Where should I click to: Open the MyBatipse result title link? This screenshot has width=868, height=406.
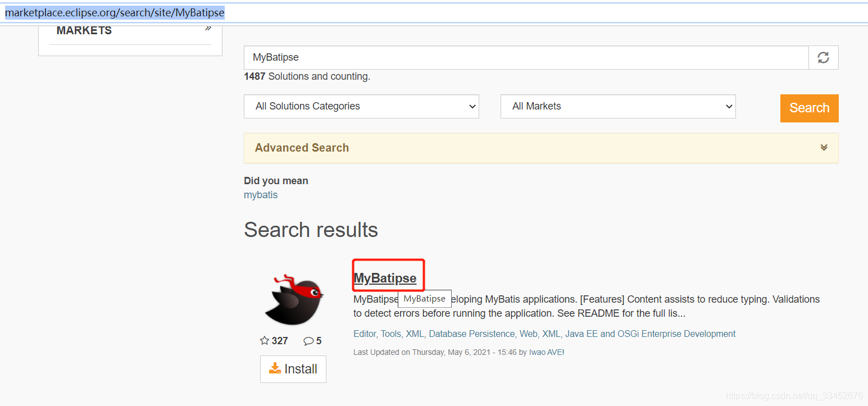tap(385, 278)
